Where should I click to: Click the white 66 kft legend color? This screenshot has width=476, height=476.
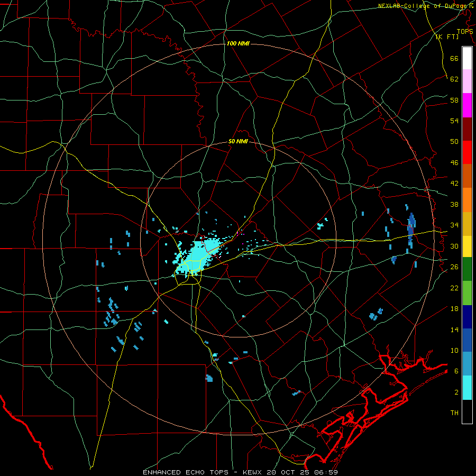pyautogui.click(x=467, y=58)
